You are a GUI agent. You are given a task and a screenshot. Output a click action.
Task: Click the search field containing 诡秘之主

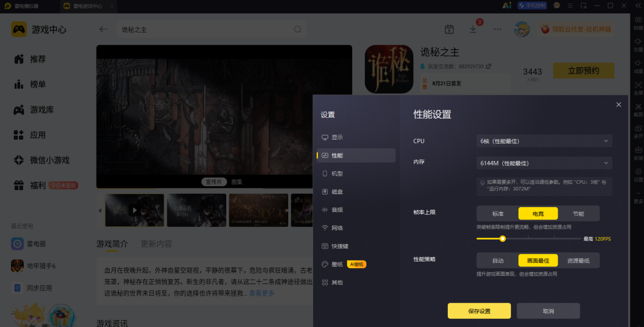[211, 29]
